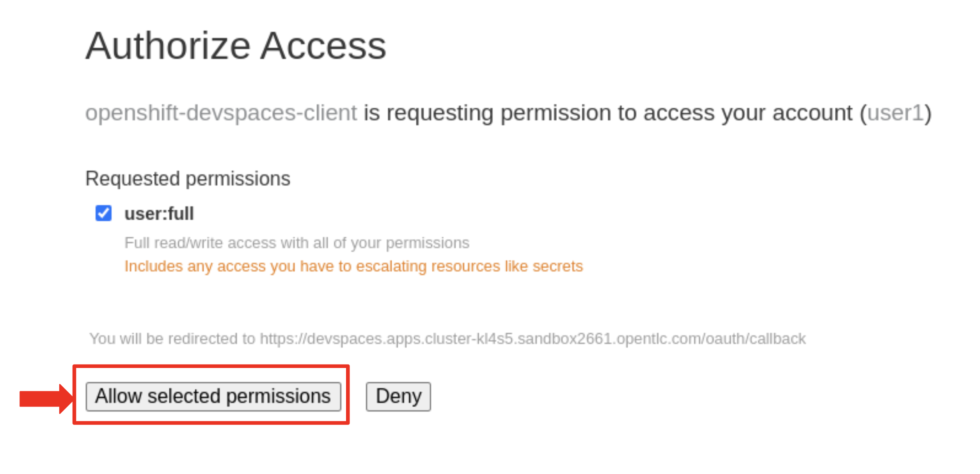Viewport: 980px width, 474px height.
Task: Click the Requested permissions section heading
Action: (x=188, y=179)
